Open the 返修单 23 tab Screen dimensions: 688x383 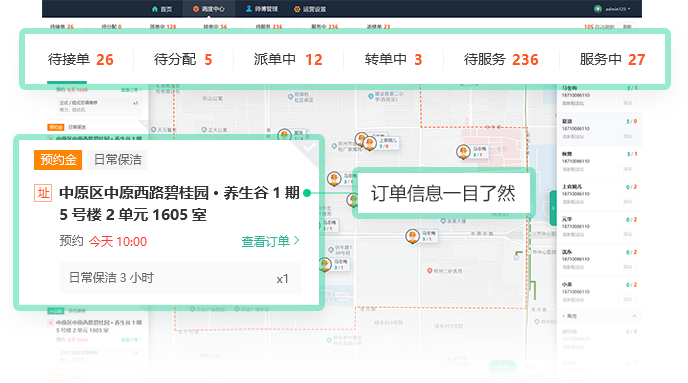(378, 26)
